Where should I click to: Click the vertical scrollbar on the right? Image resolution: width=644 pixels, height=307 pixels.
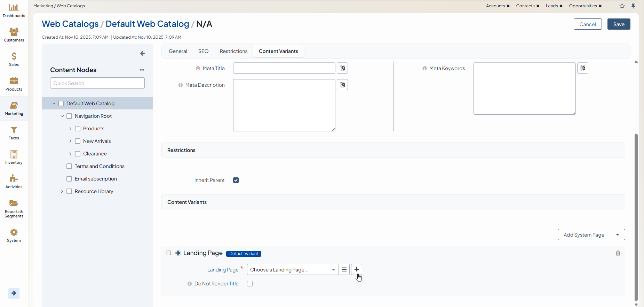click(x=636, y=216)
